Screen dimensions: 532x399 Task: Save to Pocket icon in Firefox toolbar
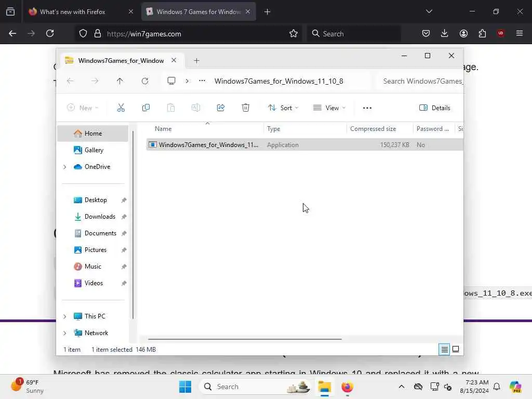click(x=426, y=33)
